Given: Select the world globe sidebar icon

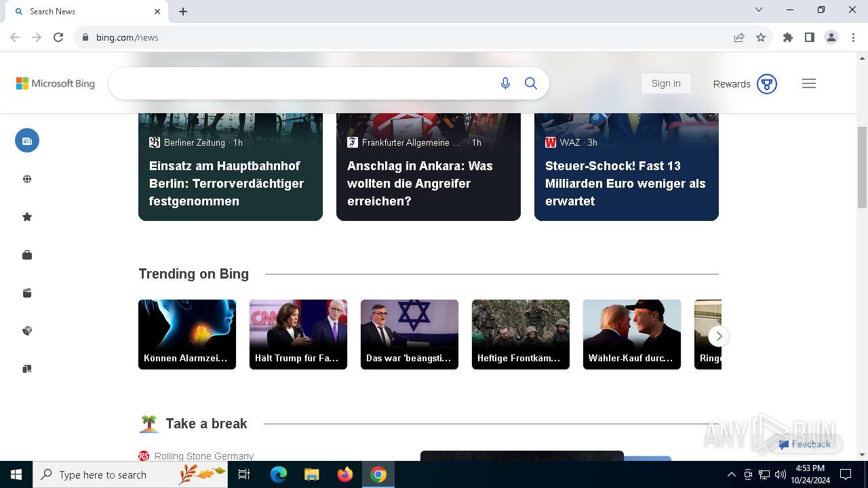Looking at the screenshot, I should (27, 179).
